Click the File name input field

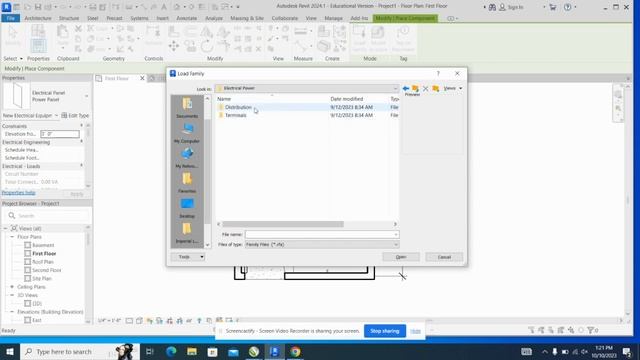coord(319,235)
